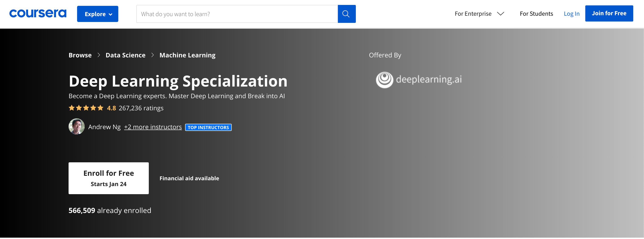Open the For Students page
Viewport: 644px width, 239px height.
[x=536, y=13]
